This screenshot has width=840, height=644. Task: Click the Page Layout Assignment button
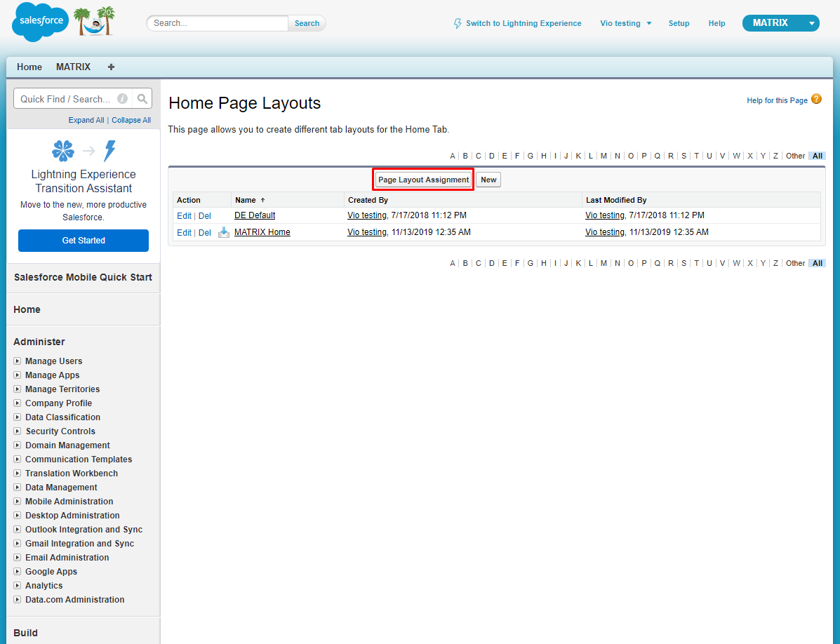(423, 180)
